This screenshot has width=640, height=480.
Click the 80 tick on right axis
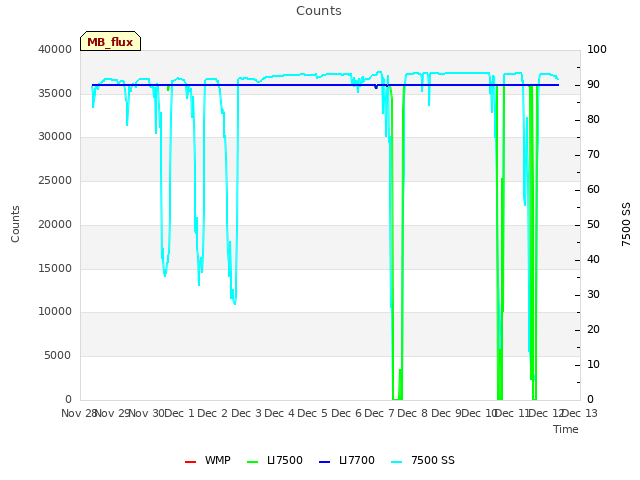593,120
